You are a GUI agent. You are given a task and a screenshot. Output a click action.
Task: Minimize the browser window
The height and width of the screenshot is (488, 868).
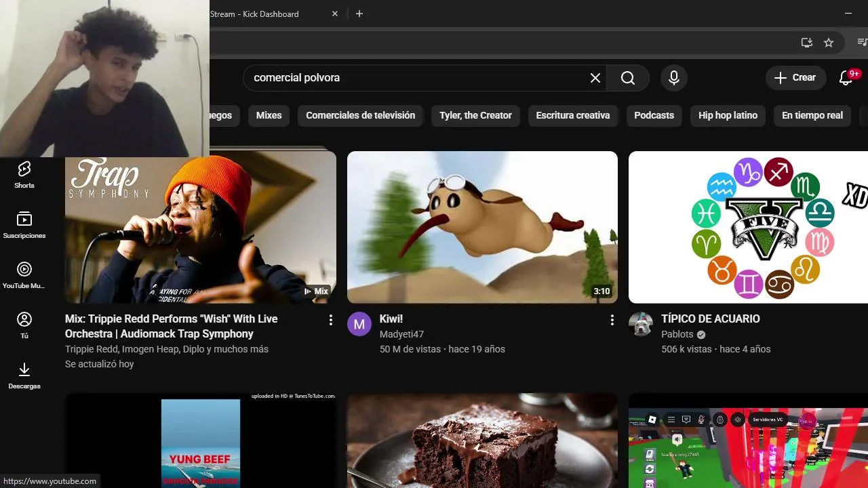[848, 14]
